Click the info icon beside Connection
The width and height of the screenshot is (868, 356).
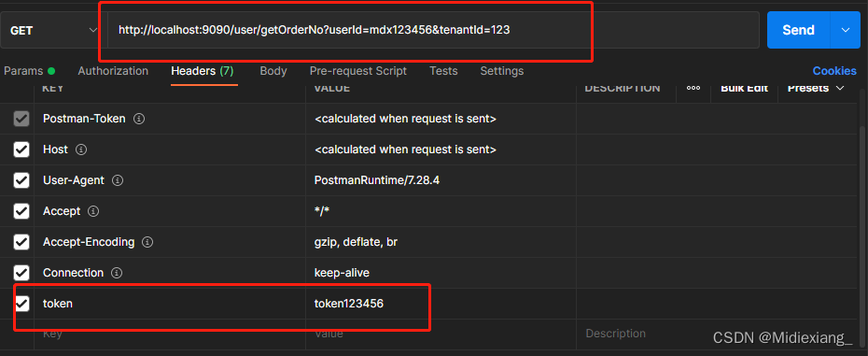[x=117, y=273]
